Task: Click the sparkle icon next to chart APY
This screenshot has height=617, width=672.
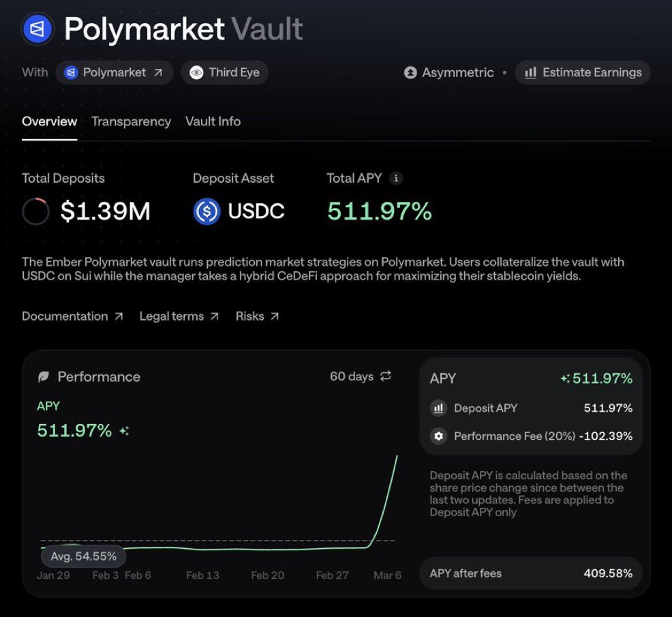Action: tap(124, 430)
